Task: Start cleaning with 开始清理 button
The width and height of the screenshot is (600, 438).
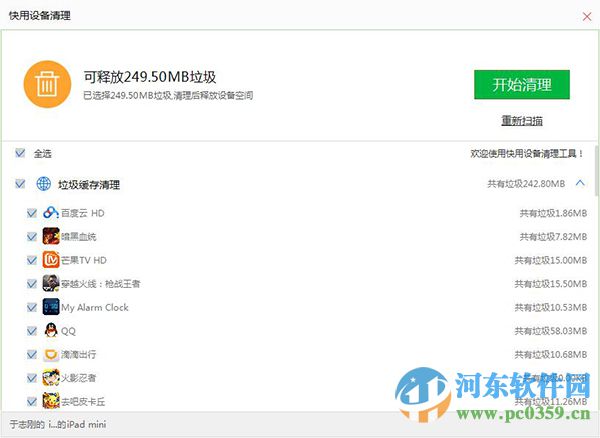Action: pyautogui.click(x=522, y=85)
